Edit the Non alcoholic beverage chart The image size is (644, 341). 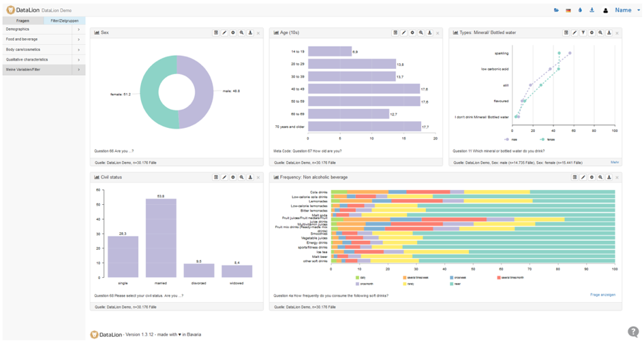583,178
